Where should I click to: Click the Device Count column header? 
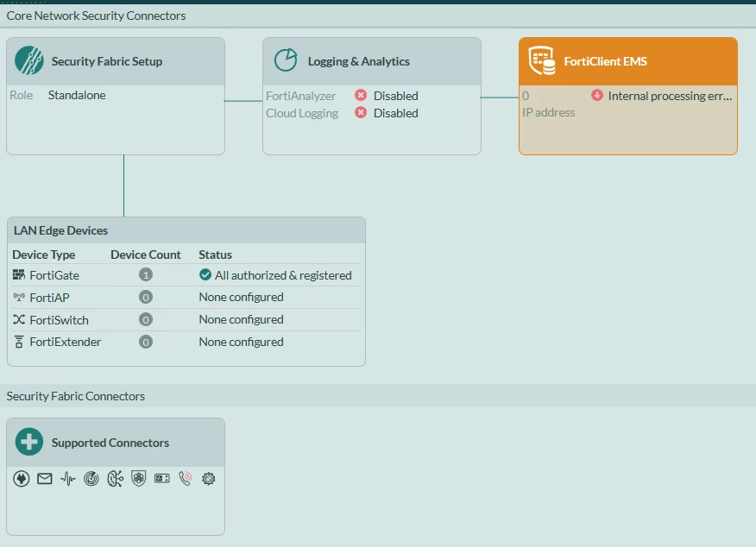click(146, 255)
